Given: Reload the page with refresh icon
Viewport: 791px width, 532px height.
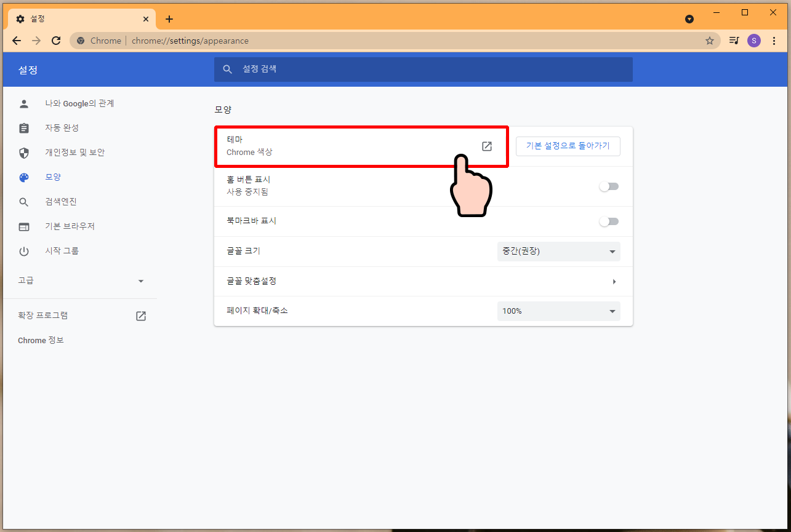Looking at the screenshot, I should point(56,41).
